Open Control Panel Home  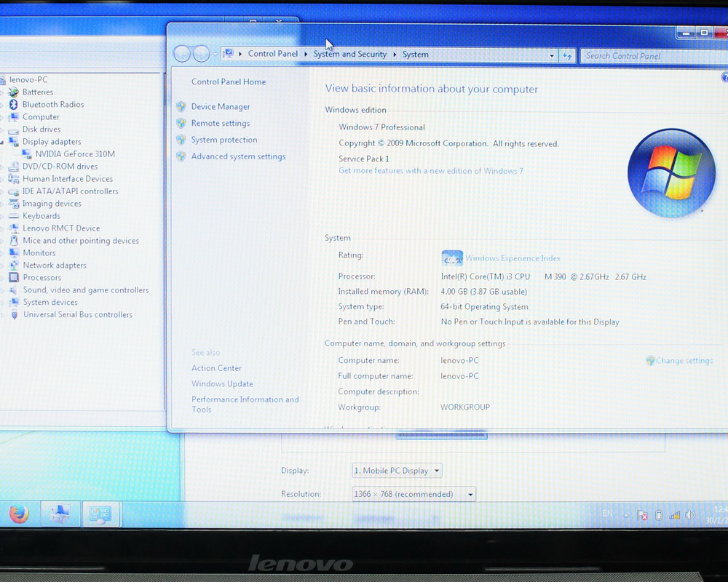click(229, 81)
